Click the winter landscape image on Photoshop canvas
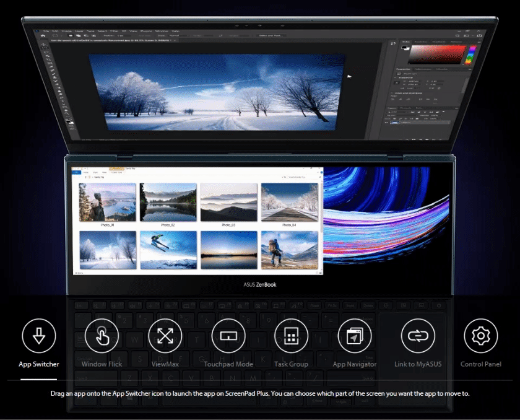This screenshot has width=520, height=420. pyautogui.click(x=217, y=92)
